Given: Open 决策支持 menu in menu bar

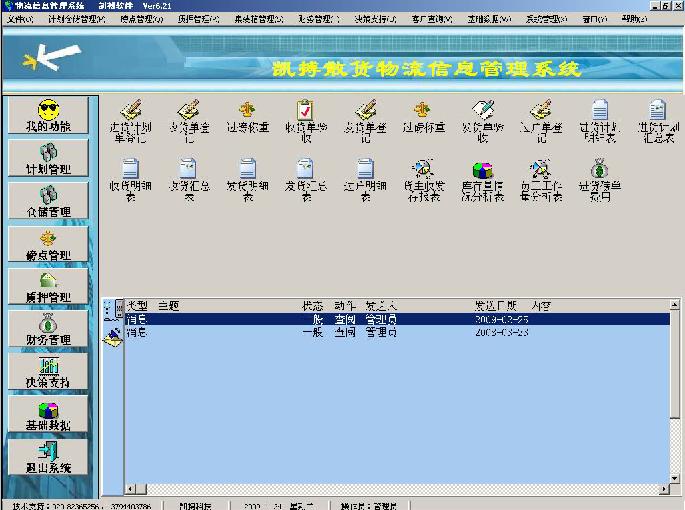Looking at the screenshot, I should pyautogui.click(x=375, y=19).
